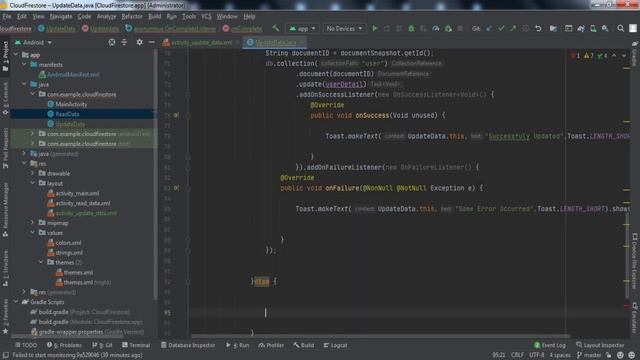
Task: Open Project panel settings gear
Action: click(x=140, y=42)
